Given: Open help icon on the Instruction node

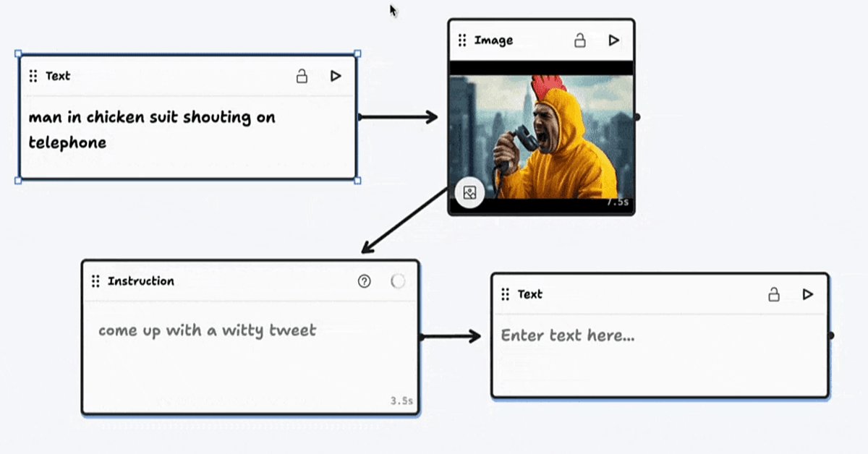Looking at the screenshot, I should coord(365,281).
